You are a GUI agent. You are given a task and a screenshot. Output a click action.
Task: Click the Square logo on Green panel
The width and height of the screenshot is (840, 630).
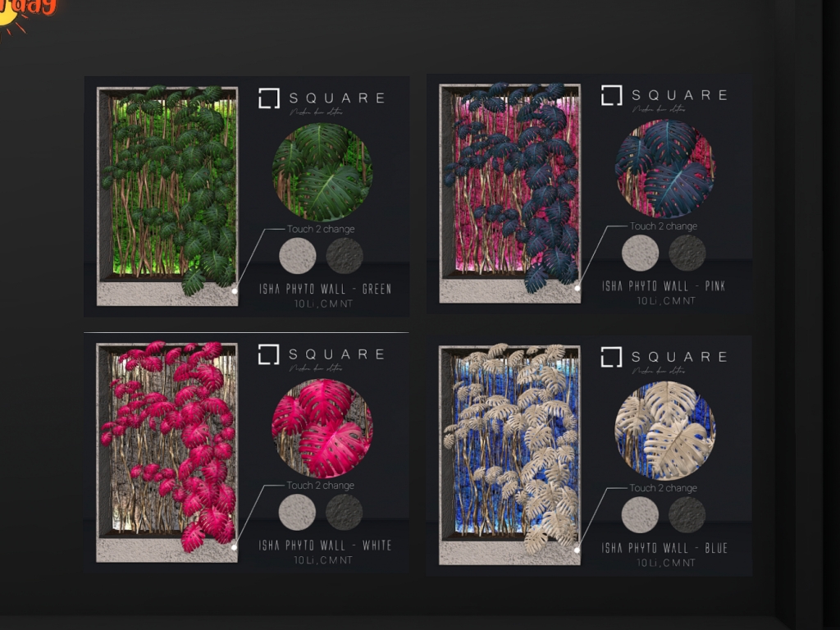[x=322, y=98]
